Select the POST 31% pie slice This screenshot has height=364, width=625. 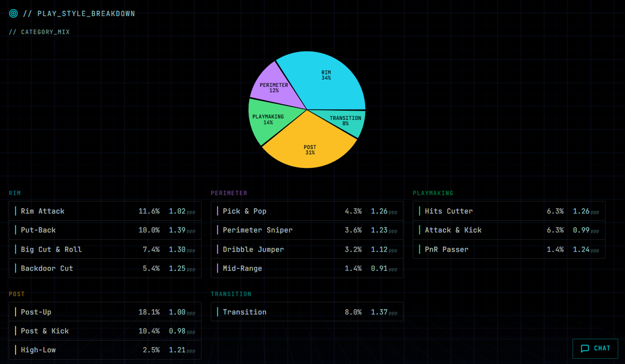pyautogui.click(x=310, y=150)
